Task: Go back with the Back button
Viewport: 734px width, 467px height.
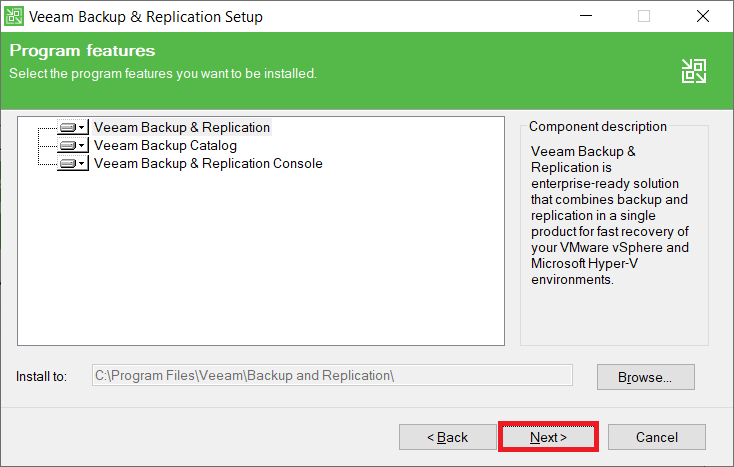Action: tap(447, 437)
